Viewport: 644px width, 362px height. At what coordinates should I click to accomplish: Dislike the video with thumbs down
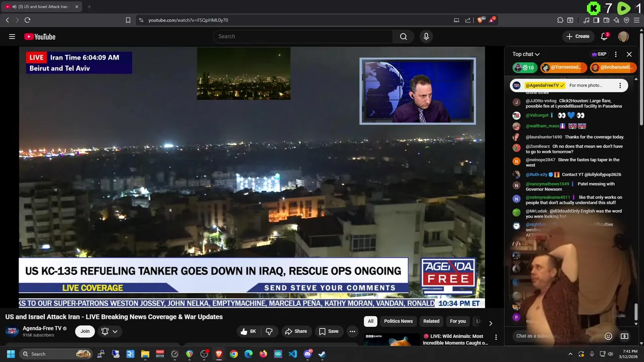point(269,331)
